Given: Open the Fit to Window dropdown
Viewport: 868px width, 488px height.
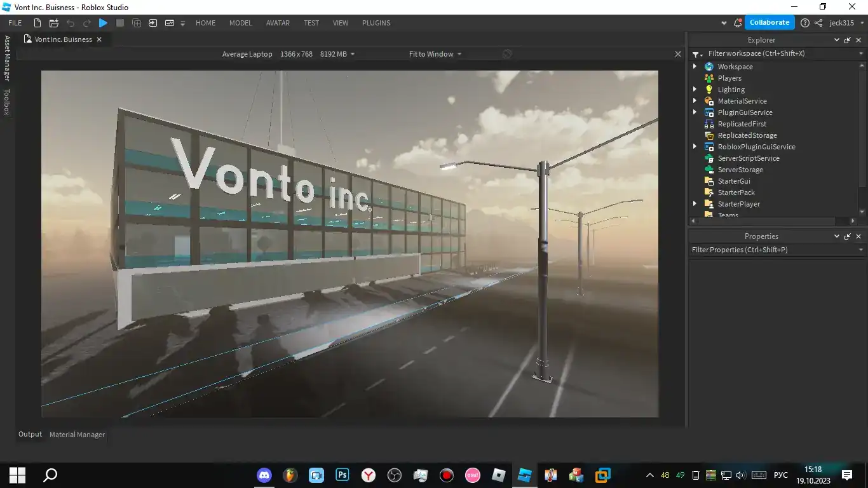Looking at the screenshot, I should pos(435,54).
